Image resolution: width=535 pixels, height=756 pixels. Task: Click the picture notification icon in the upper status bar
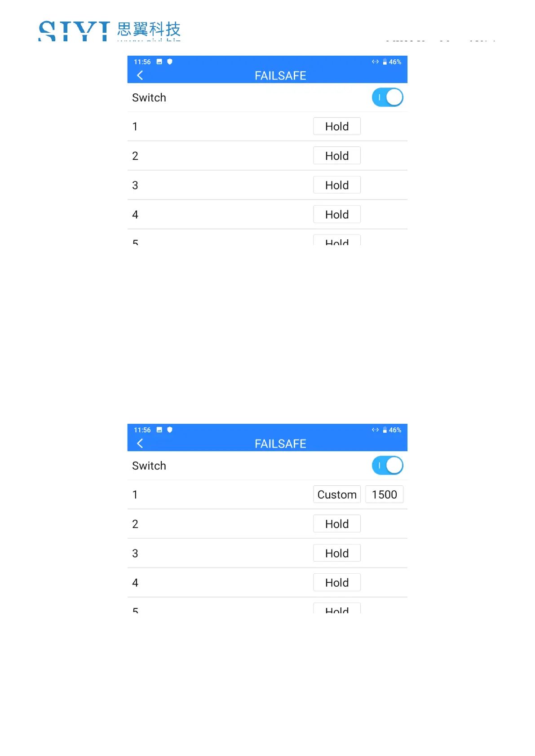pos(159,62)
